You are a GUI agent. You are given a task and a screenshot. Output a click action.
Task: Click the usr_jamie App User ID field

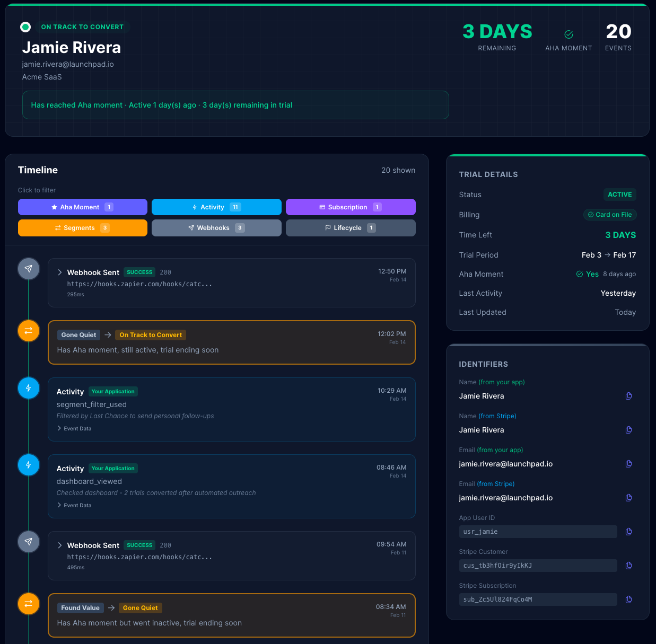538,532
